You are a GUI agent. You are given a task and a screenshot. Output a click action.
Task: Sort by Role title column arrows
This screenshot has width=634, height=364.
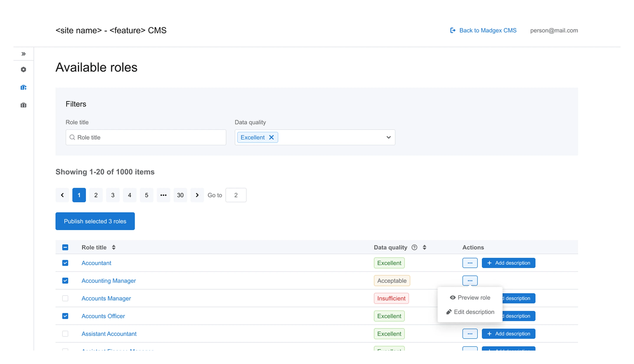pos(114,247)
